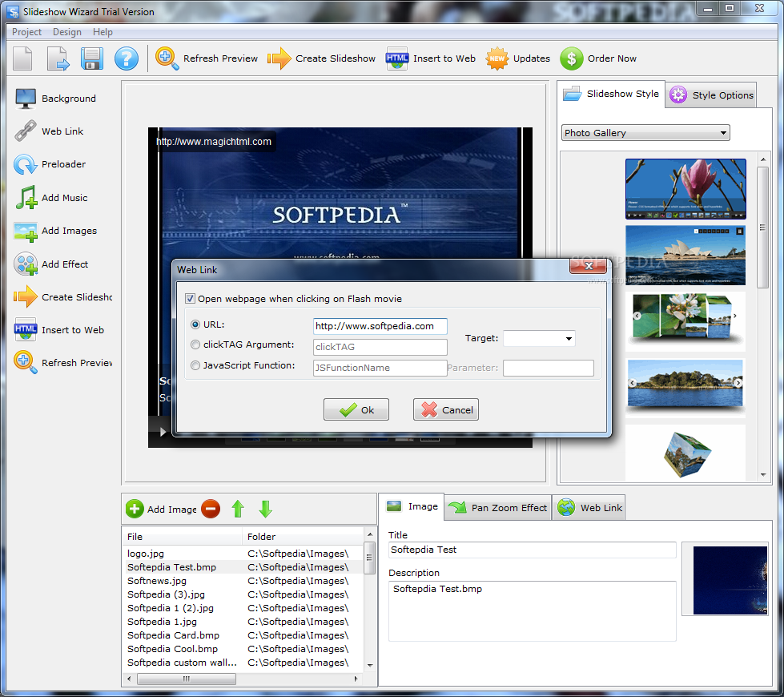The width and height of the screenshot is (784, 697).
Task: Select flower photo gallery style thumbnail
Action: (x=685, y=189)
